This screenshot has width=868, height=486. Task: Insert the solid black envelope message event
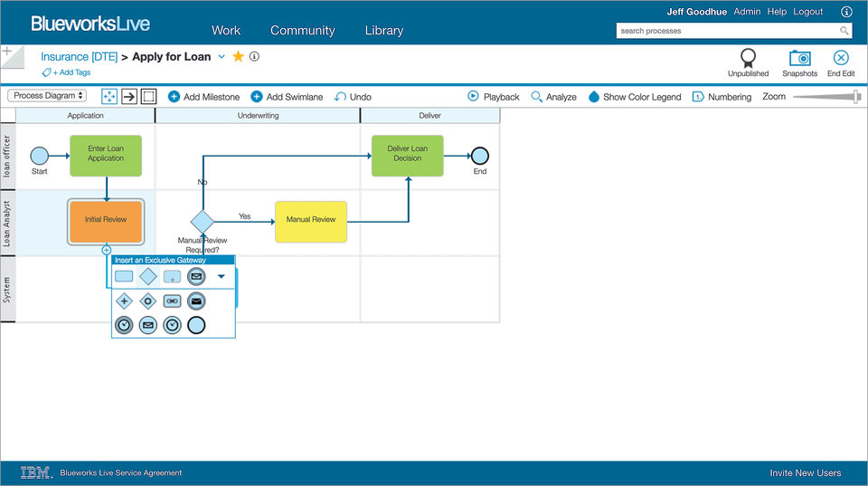(x=196, y=300)
